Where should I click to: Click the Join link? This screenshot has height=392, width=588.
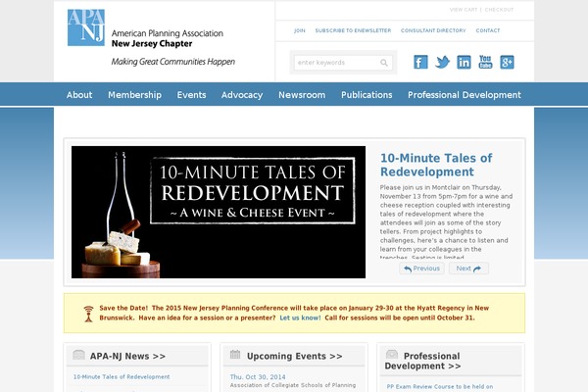[x=300, y=30]
